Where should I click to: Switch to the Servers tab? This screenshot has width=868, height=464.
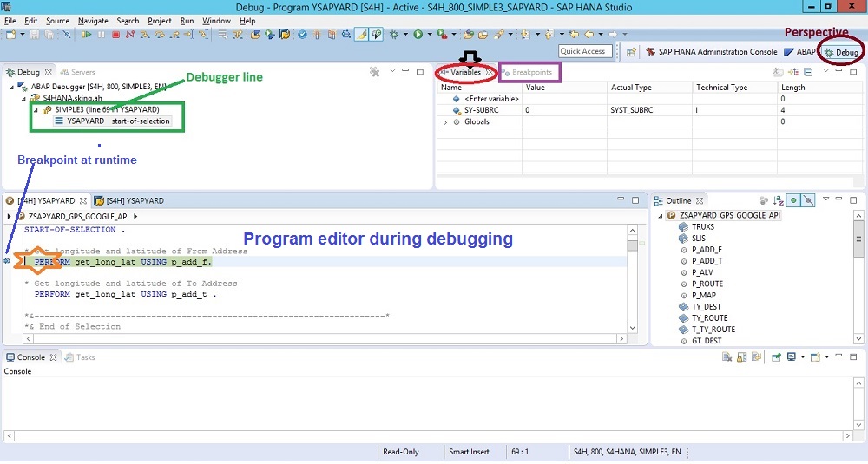coord(77,72)
